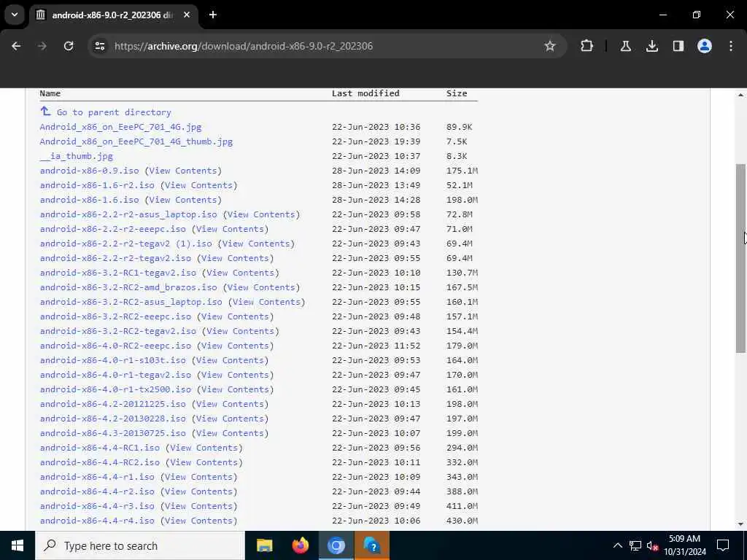Download android-x86-4.2-20130228.iso
The width and height of the screenshot is (747, 560).
[113, 419]
